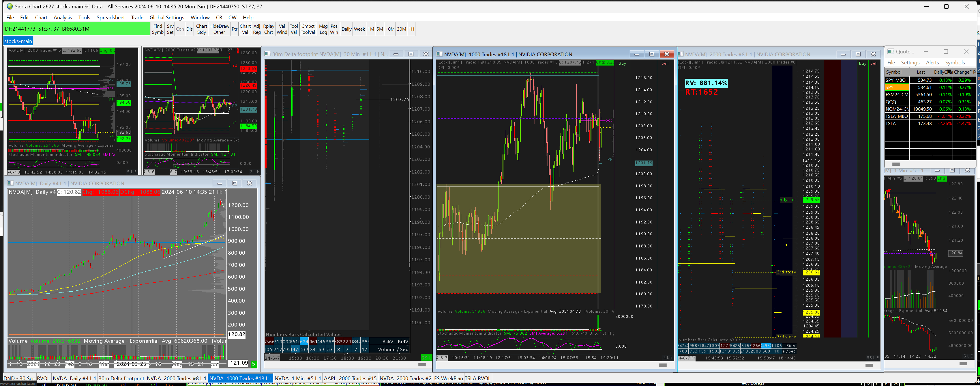980x386 pixels.
Task: Click the NVDA 1000 Trades #18 window's title icon
Action: [440, 54]
